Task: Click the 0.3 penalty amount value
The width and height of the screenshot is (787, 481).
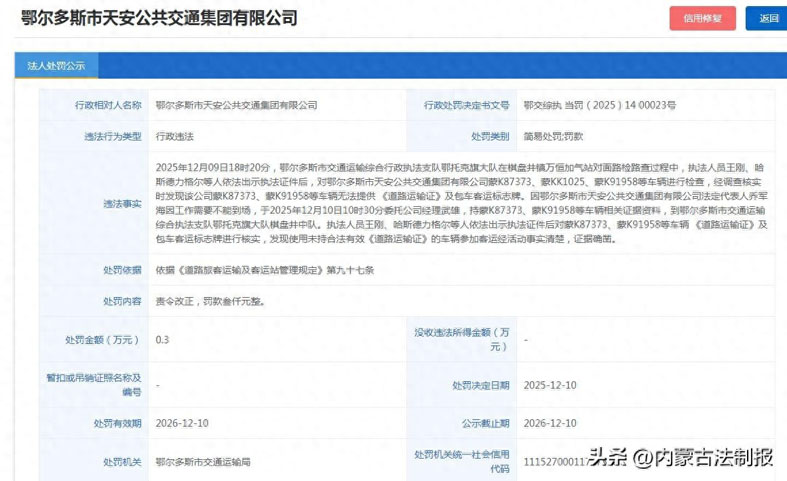Action: tap(163, 340)
